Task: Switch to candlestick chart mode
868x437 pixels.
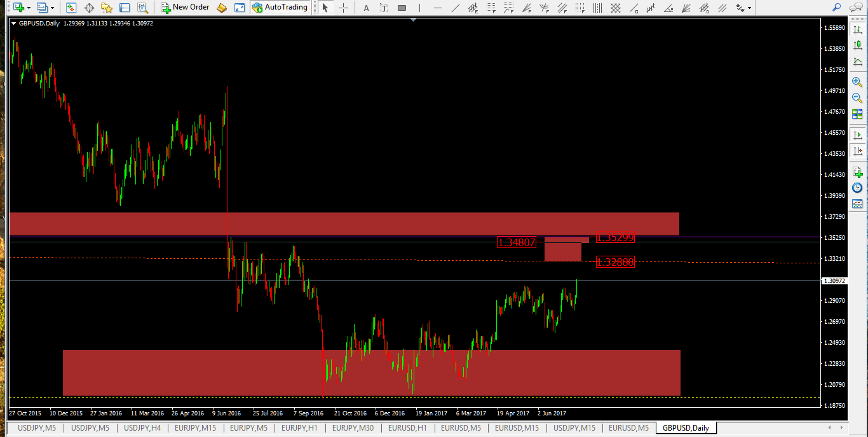Action: click(857, 45)
